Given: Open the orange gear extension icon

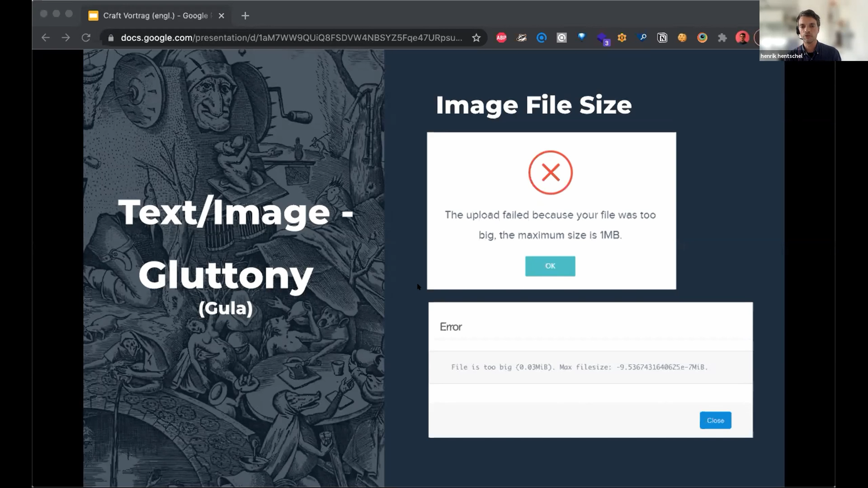Looking at the screenshot, I should click(x=622, y=38).
